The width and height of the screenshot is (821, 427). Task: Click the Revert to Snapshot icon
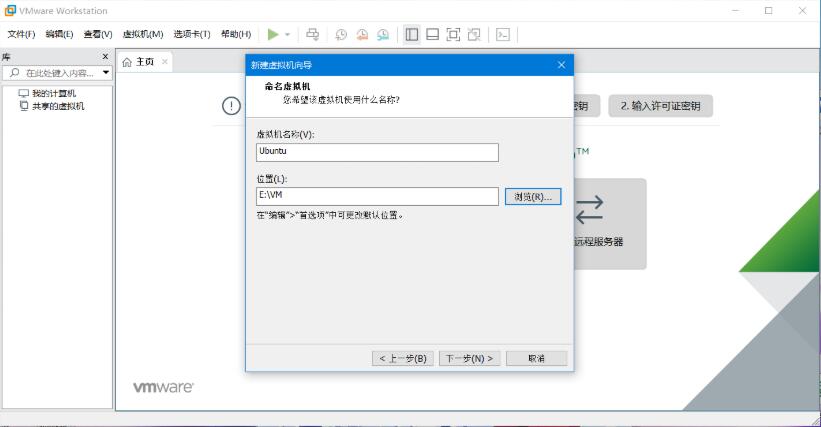(362, 35)
